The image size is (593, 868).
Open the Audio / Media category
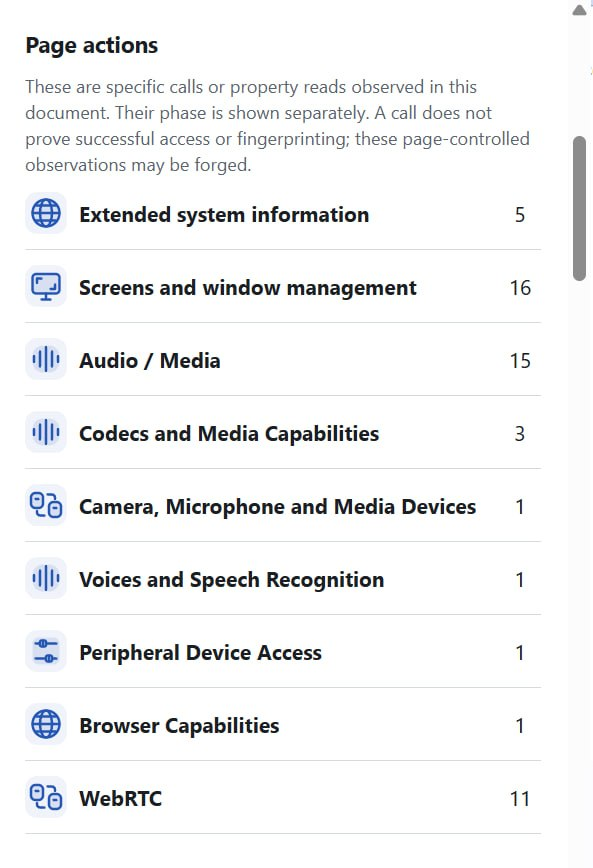[283, 360]
